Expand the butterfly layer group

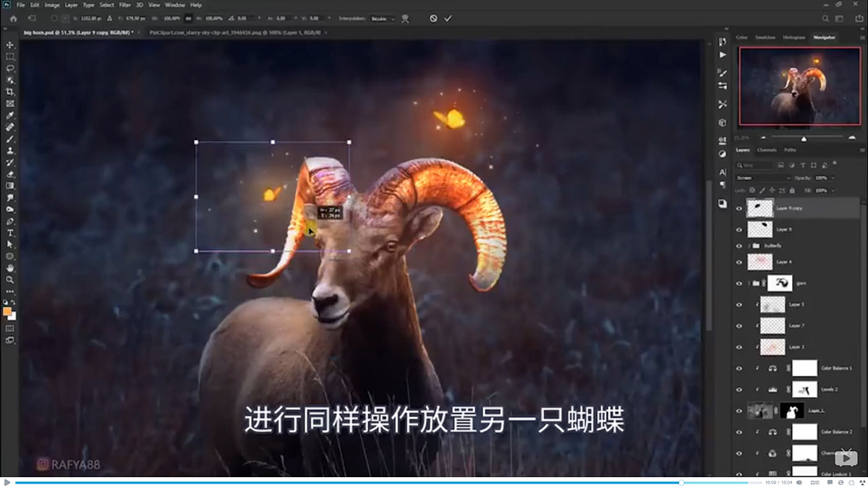point(748,246)
